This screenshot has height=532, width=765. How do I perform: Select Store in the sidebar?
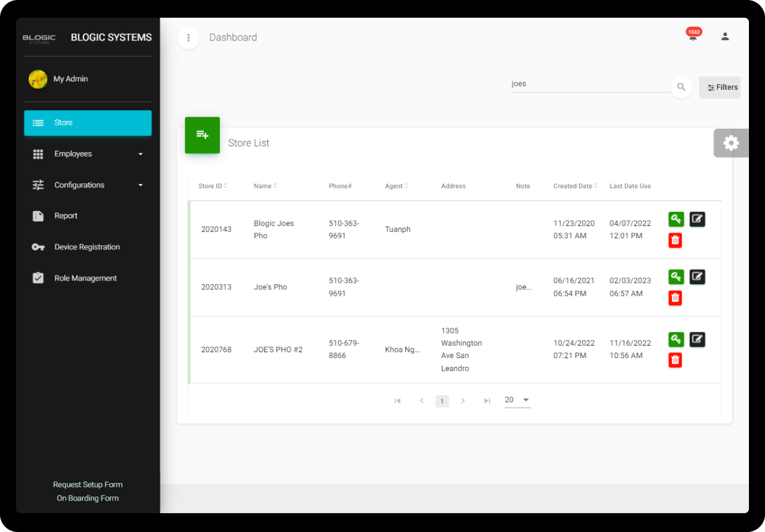pos(88,123)
